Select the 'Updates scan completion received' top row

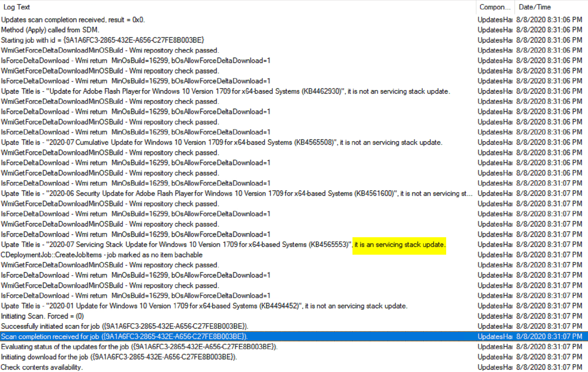(x=73, y=20)
